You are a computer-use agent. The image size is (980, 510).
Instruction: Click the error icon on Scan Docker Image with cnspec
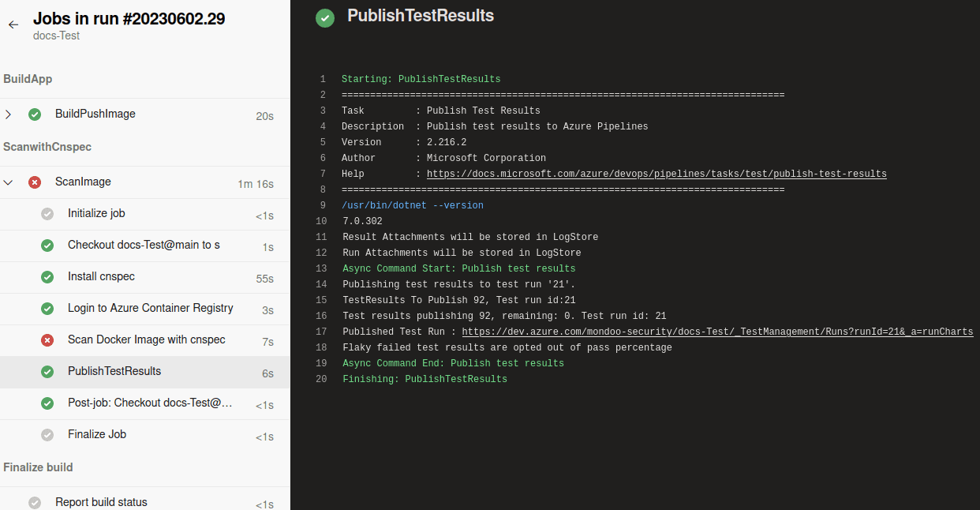[47, 339]
